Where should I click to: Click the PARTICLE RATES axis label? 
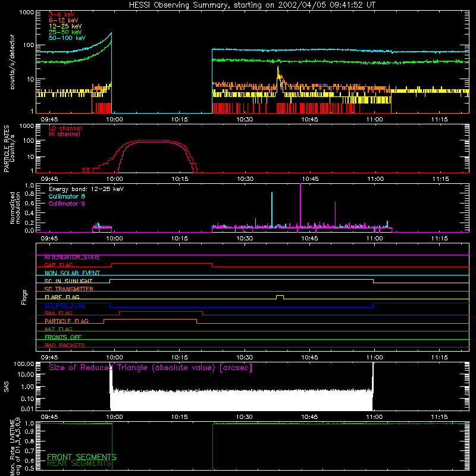pos(7,149)
